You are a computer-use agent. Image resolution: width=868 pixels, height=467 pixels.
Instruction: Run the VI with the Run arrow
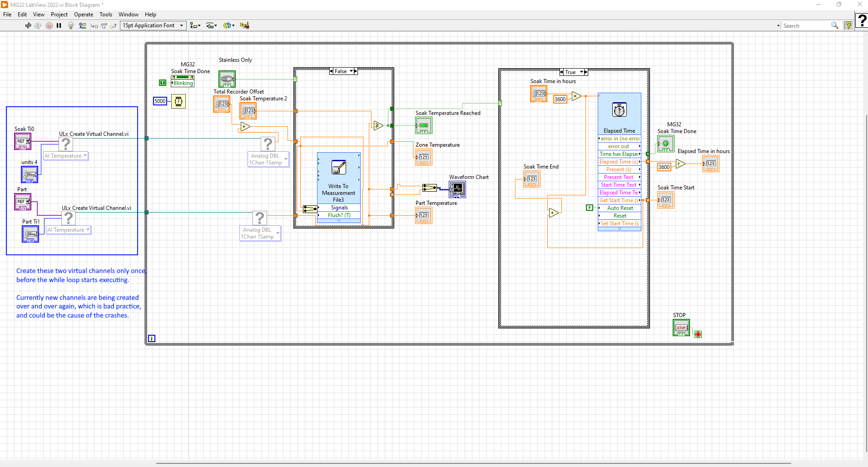[x=28, y=25]
